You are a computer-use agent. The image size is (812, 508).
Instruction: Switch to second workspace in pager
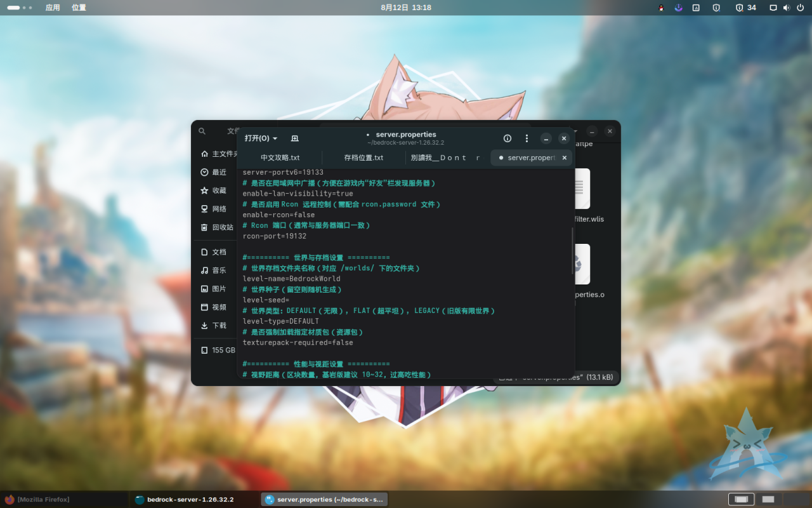click(768, 500)
